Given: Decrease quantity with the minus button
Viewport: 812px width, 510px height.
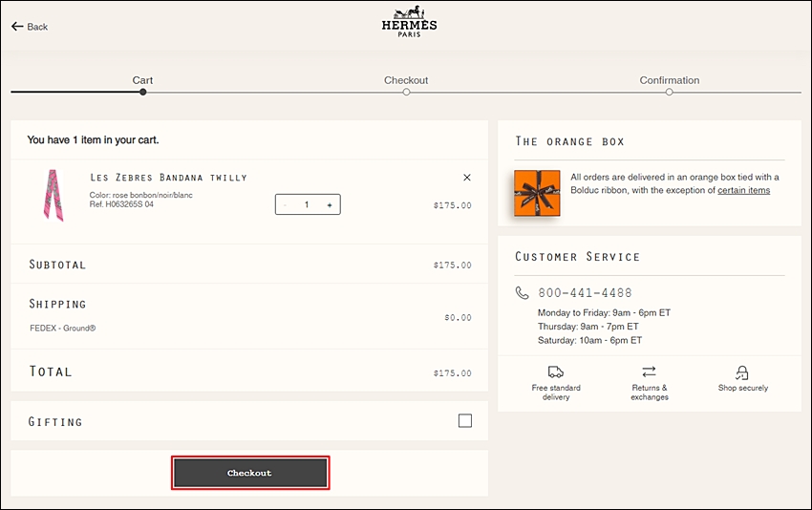Looking at the screenshot, I should tap(285, 204).
